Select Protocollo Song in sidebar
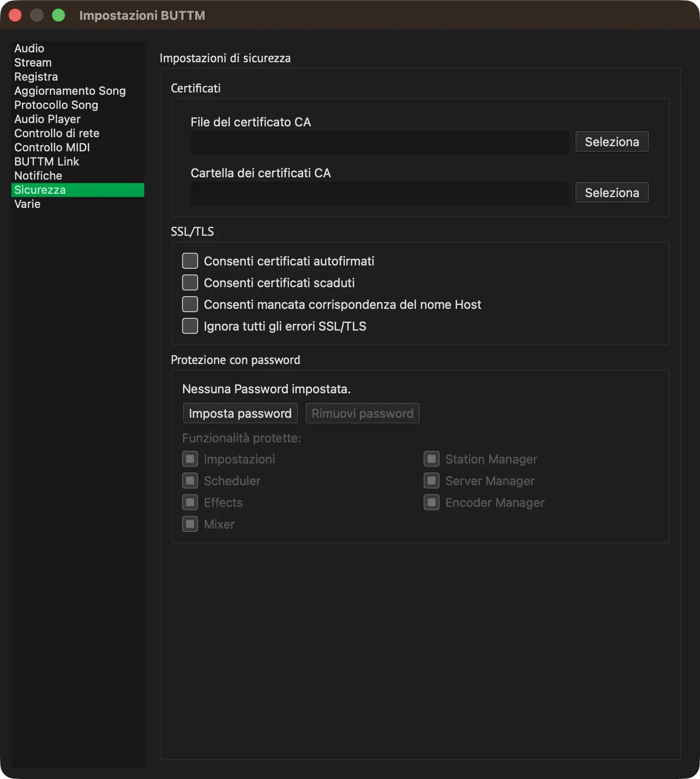This screenshot has height=779, width=700. [x=77, y=105]
